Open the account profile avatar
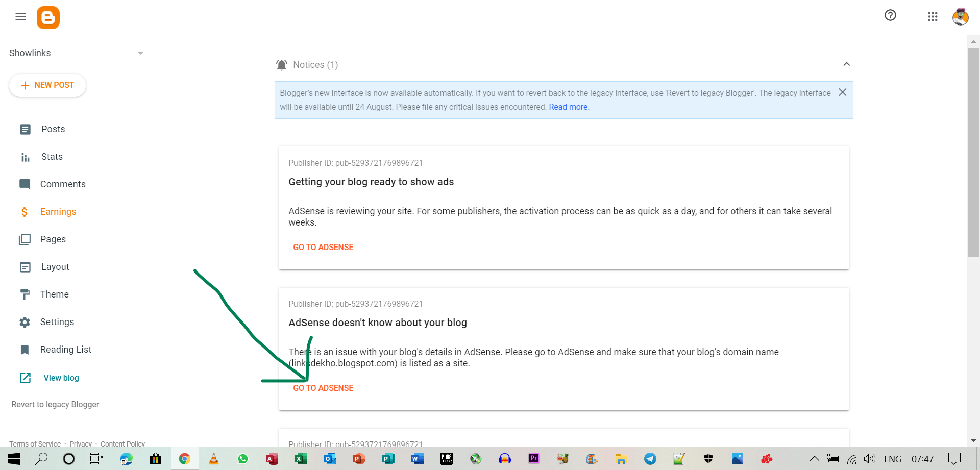 960,17
